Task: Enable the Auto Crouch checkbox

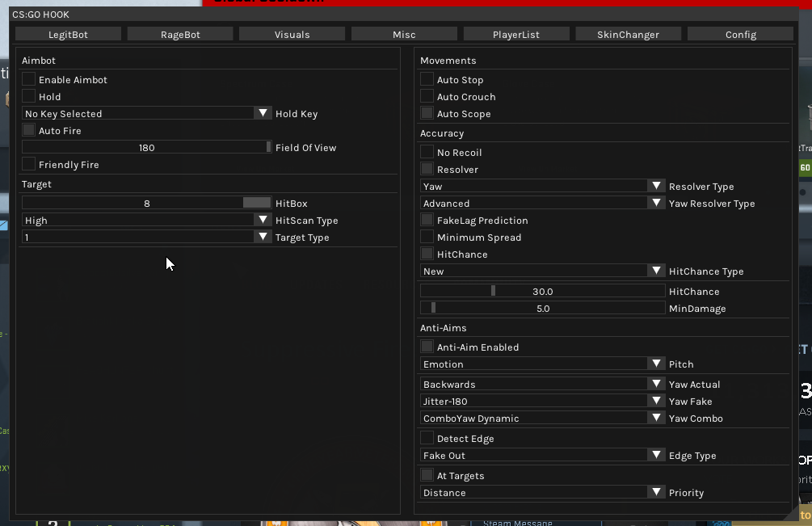Action: tap(427, 97)
